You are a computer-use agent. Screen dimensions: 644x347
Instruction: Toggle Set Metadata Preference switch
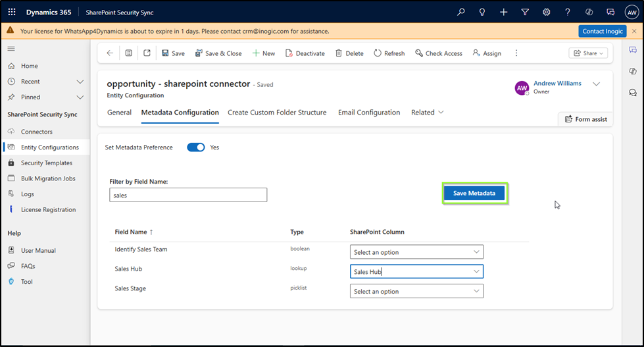point(196,147)
